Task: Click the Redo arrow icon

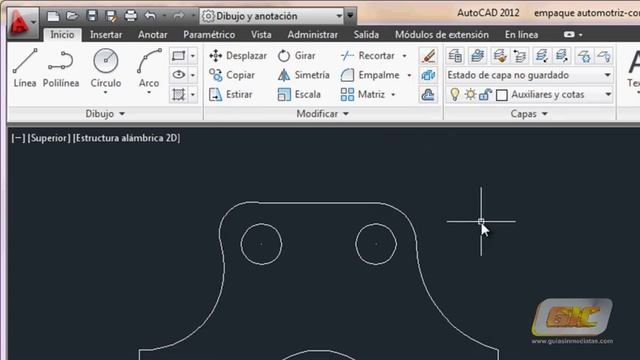Action: [179, 16]
